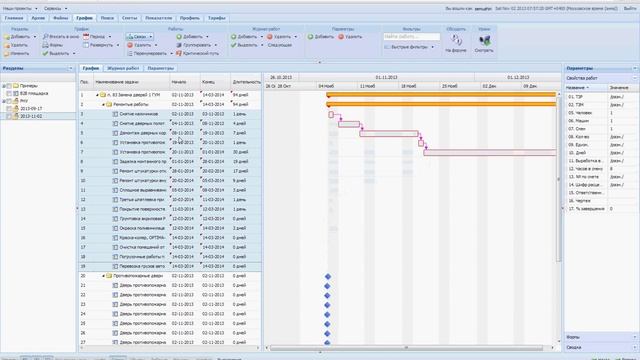The image size is (640, 360).
Task: Click green Добавить icon in Журнал работ group
Action: 233,37
